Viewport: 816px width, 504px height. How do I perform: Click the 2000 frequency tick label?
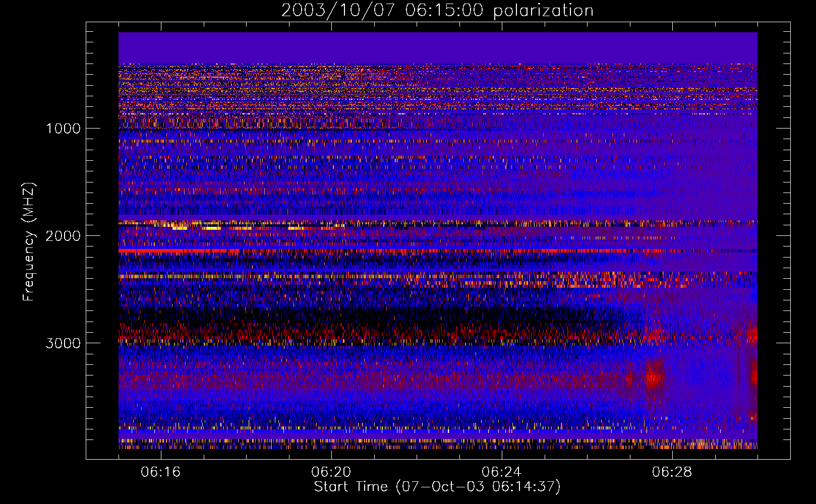click(63, 236)
